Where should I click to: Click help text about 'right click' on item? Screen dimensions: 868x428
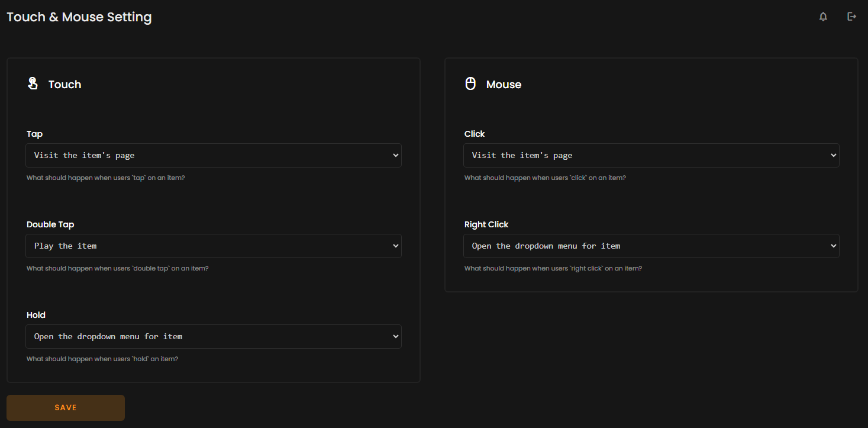[x=553, y=268]
